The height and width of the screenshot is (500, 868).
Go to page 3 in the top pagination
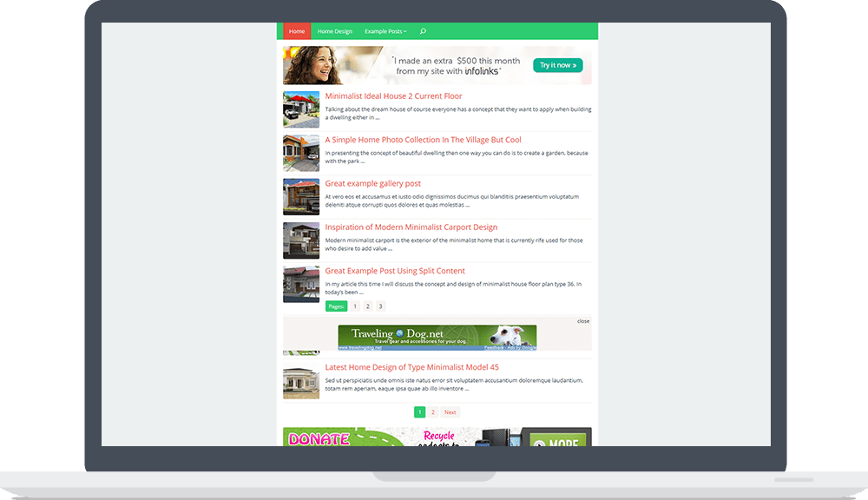[380, 306]
